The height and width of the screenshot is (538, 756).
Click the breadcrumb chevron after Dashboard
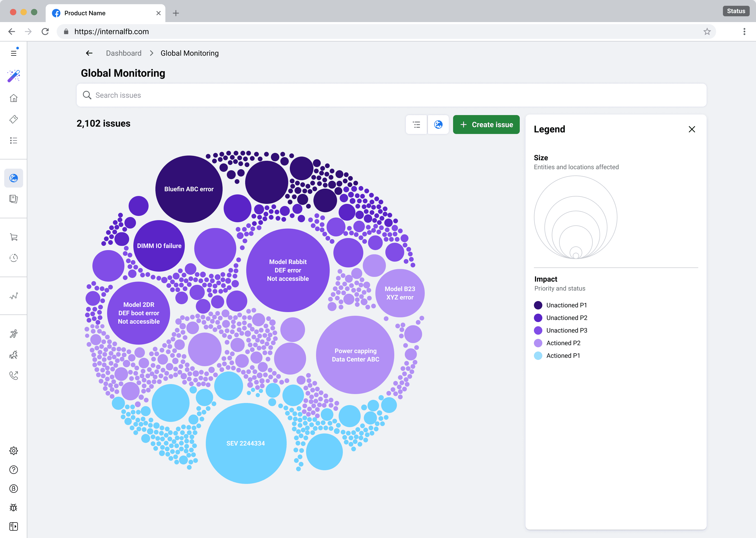(151, 53)
